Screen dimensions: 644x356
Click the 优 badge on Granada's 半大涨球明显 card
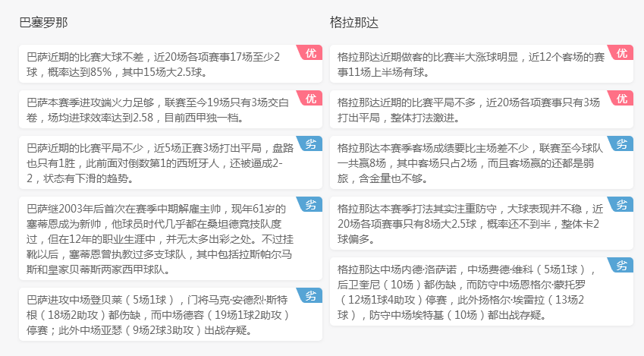point(621,52)
